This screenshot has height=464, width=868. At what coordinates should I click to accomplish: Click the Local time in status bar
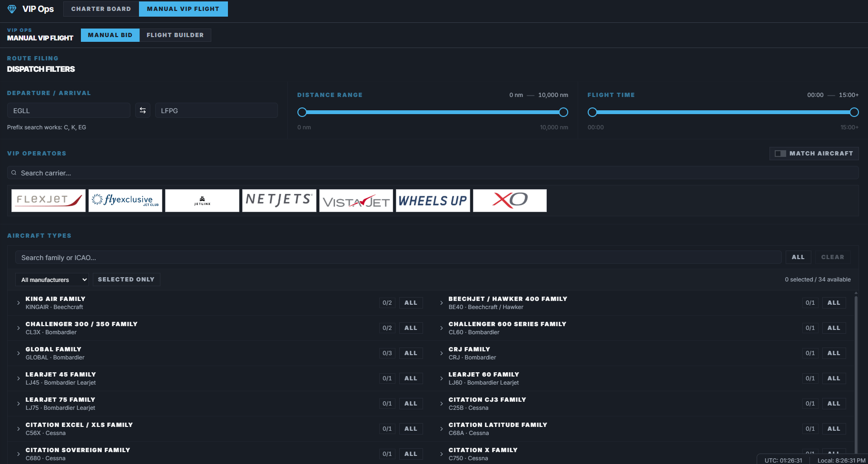pos(841,460)
